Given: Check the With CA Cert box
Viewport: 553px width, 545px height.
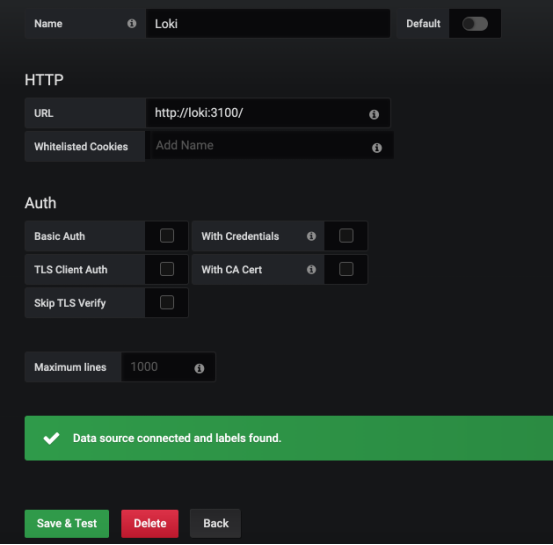Looking at the screenshot, I should click(x=346, y=269).
